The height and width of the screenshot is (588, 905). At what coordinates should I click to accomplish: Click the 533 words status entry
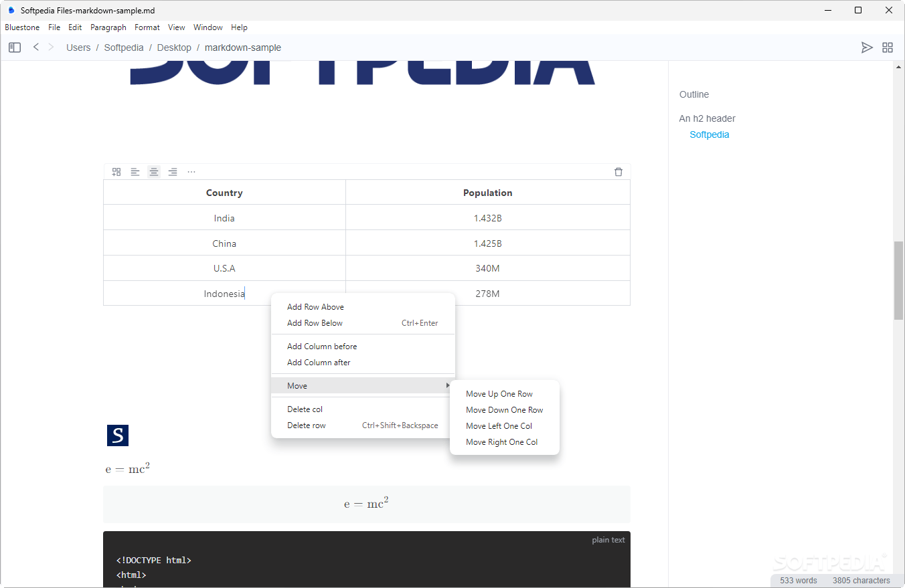tap(799, 581)
